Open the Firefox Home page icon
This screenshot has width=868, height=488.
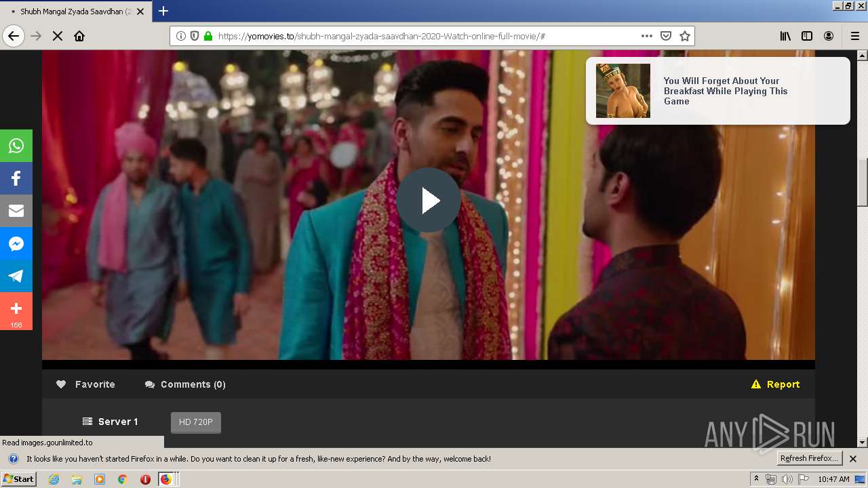79,36
